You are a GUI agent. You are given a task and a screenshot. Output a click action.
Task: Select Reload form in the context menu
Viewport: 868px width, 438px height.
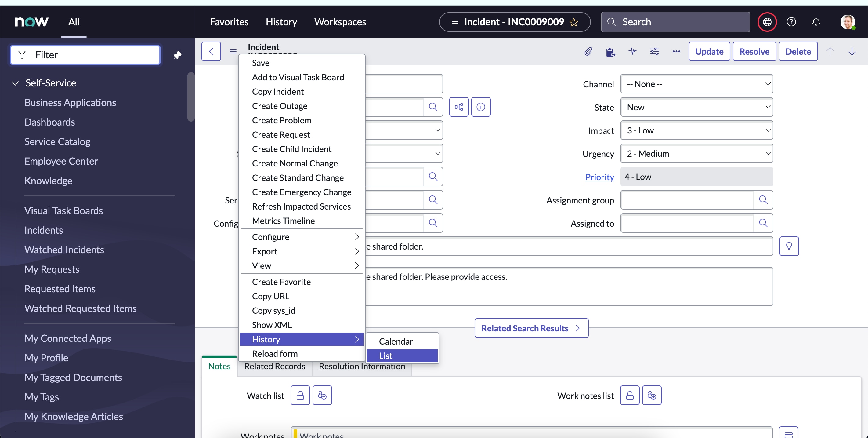(302, 353)
